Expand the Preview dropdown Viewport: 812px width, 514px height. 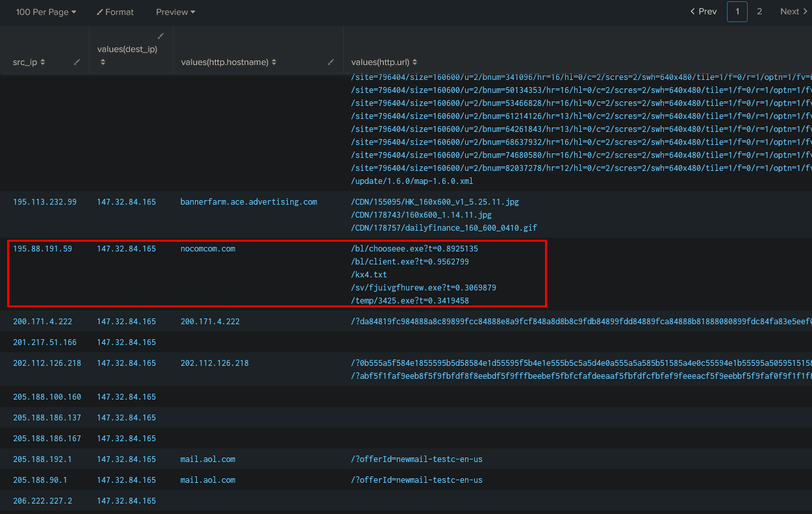175,12
